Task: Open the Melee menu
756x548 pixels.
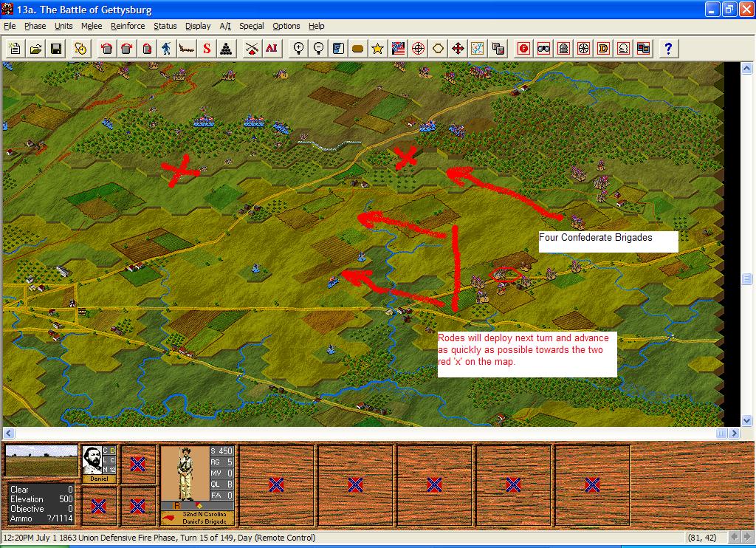Action: (92, 26)
